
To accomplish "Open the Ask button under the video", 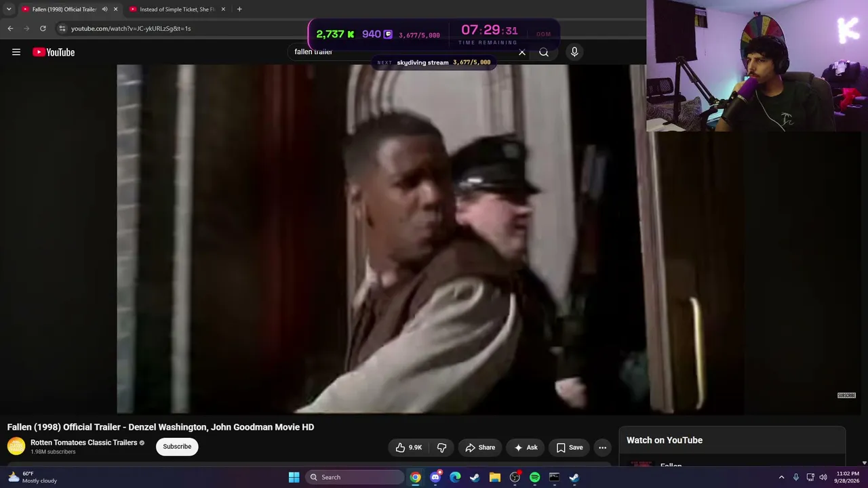I will pos(526,447).
